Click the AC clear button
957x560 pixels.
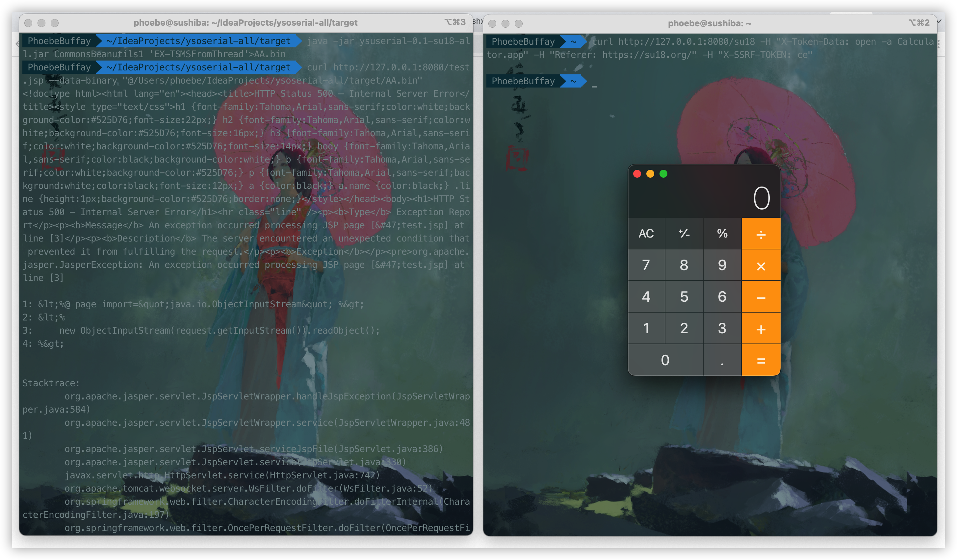pyautogui.click(x=646, y=234)
